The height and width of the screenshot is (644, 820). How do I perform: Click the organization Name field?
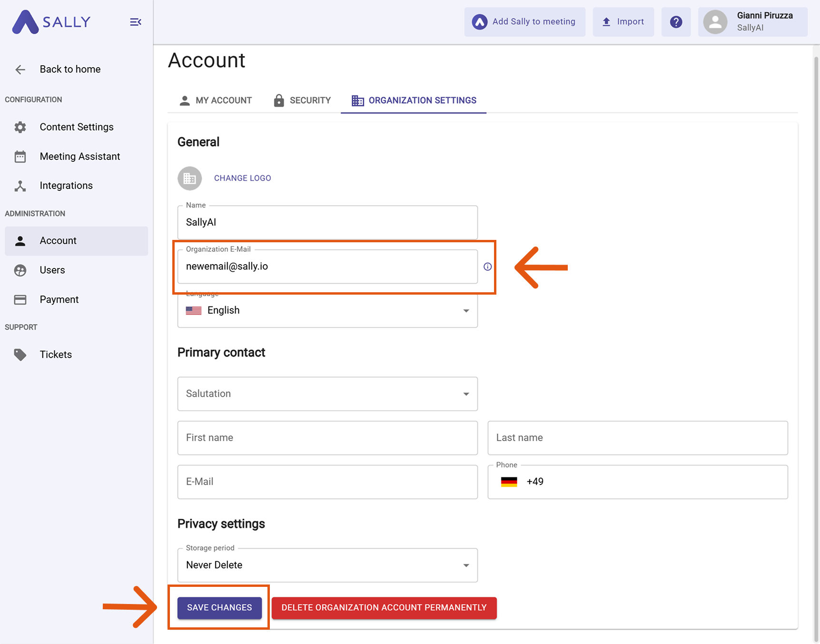click(x=327, y=222)
